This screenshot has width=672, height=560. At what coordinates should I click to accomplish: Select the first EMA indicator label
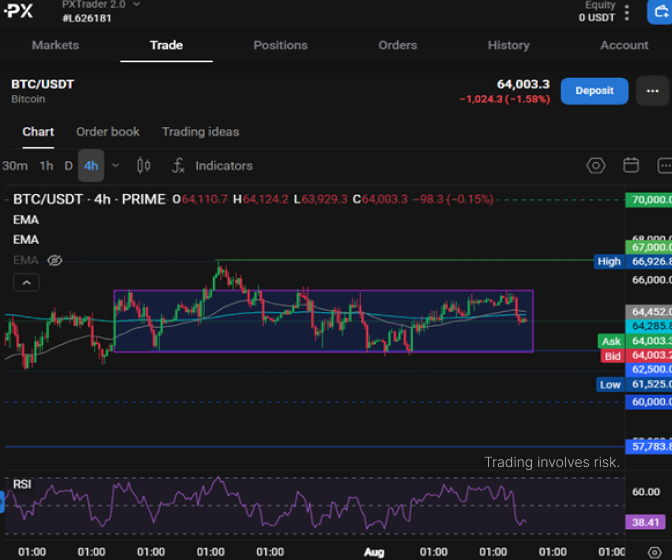[x=26, y=220]
